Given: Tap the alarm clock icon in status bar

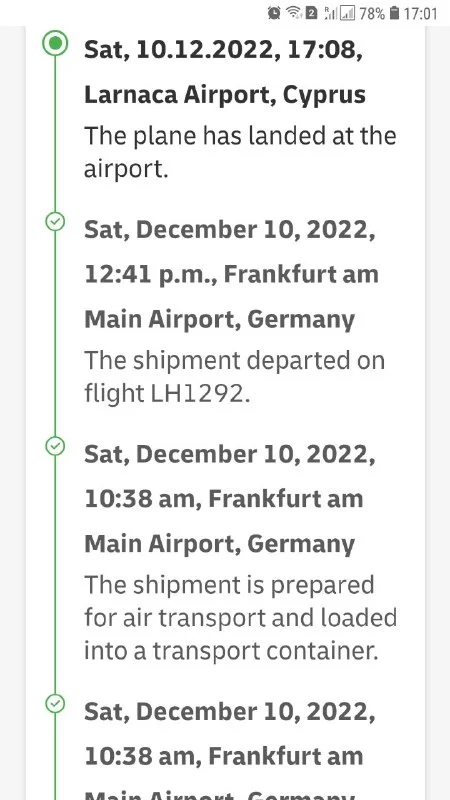Looking at the screenshot, I should click(x=274, y=13).
